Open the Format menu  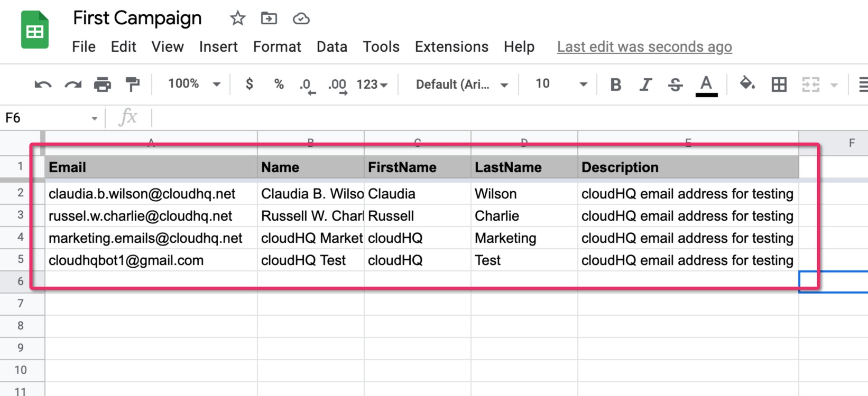277,47
